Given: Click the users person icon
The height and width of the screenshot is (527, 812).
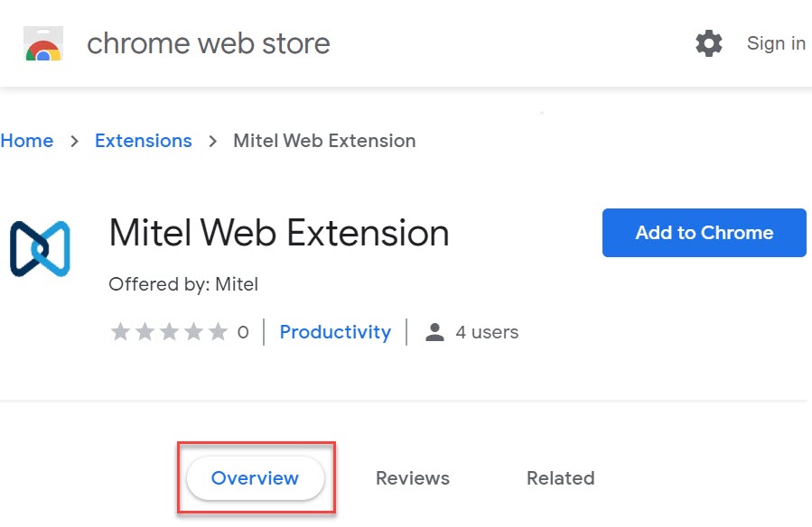Looking at the screenshot, I should tap(435, 332).
